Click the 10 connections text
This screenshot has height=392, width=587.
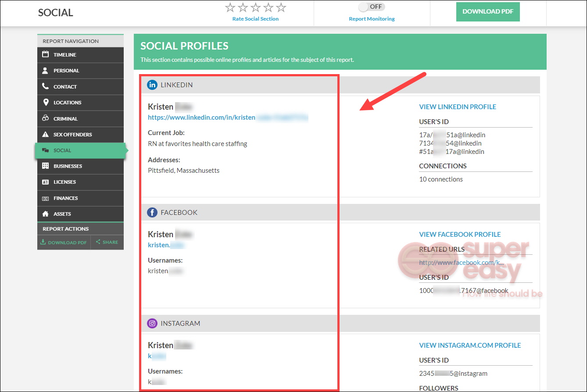coord(441,179)
